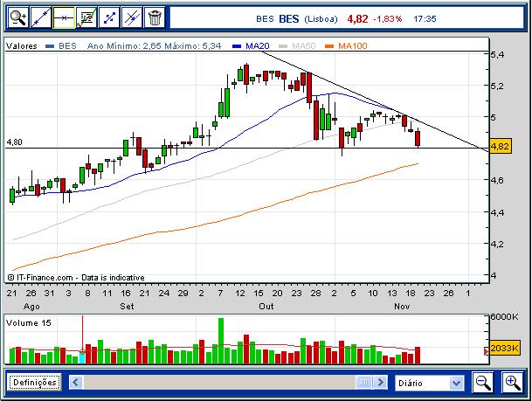
Task: Click the '(Lisboa)' exchange label
Action: (321, 19)
